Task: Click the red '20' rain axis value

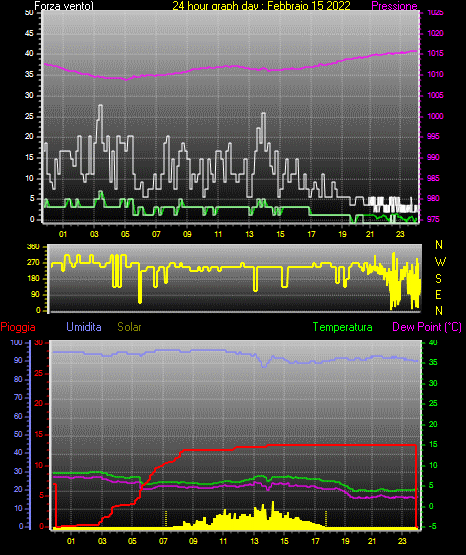Action: tap(39, 404)
